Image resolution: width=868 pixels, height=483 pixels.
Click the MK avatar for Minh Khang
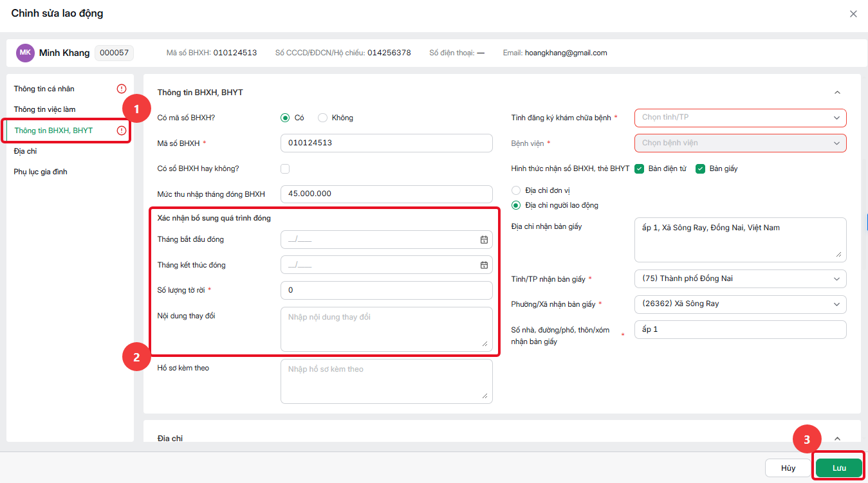[x=25, y=53]
